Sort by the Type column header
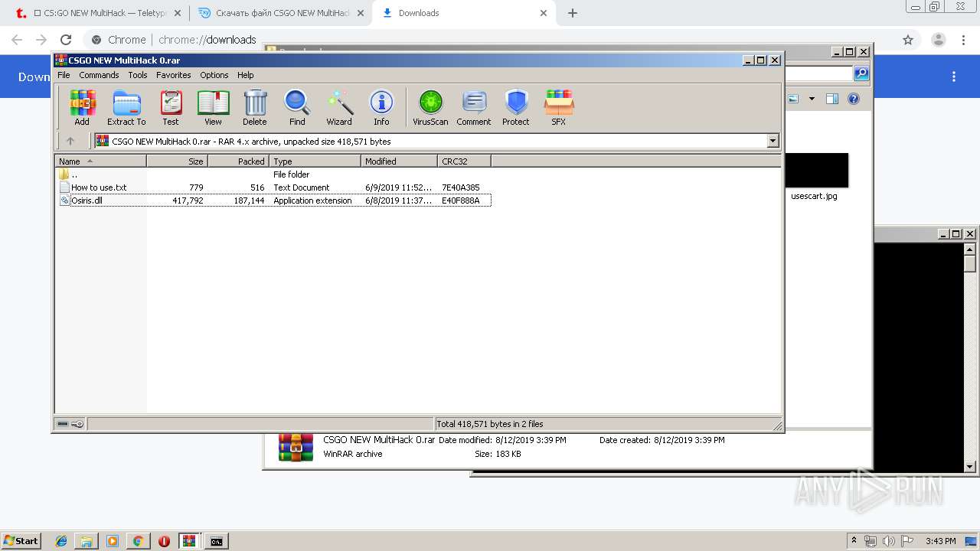The width and height of the screenshot is (980, 551). pyautogui.click(x=315, y=161)
